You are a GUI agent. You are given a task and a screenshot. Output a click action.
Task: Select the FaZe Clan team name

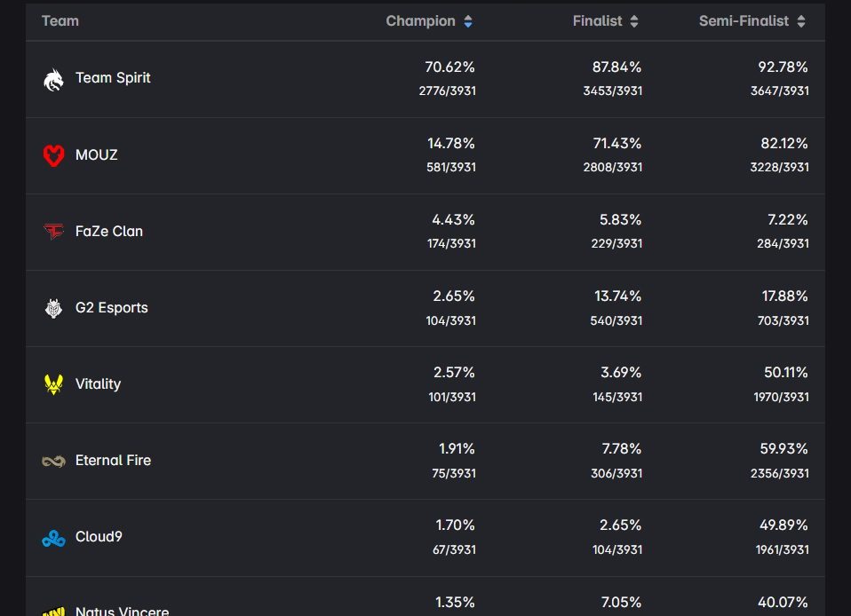pyautogui.click(x=109, y=231)
